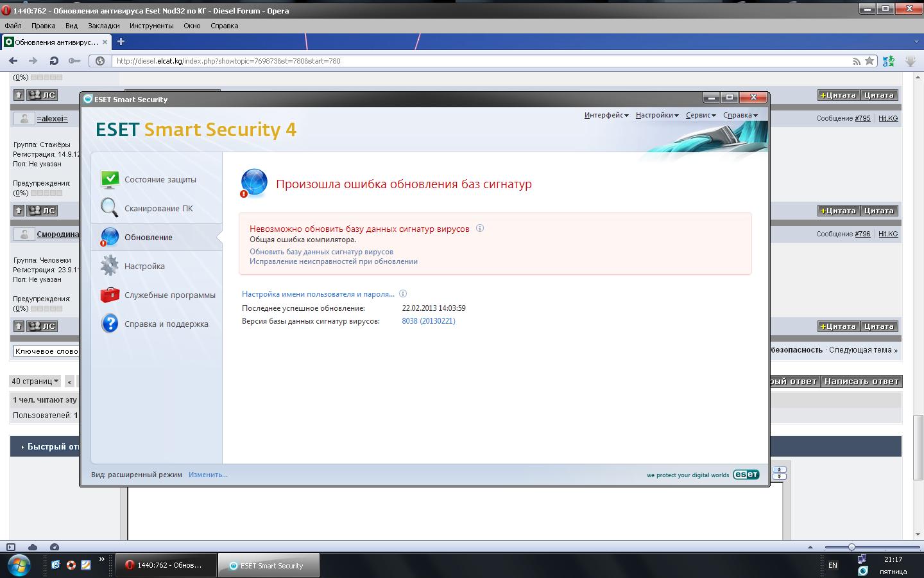The width and height of the screenshot is (924, 578).
Task: Open the Вид menu in Opera
Action: [71, 26]
